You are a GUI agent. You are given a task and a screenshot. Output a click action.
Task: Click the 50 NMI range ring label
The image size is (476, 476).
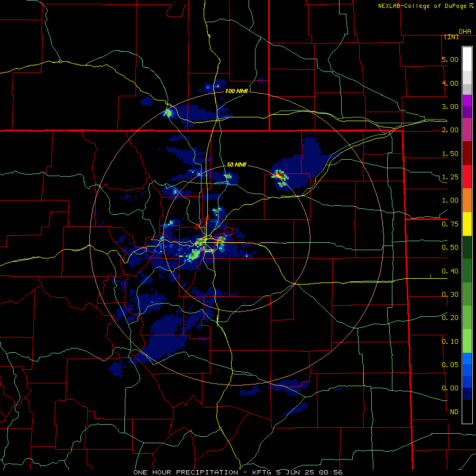236,164
